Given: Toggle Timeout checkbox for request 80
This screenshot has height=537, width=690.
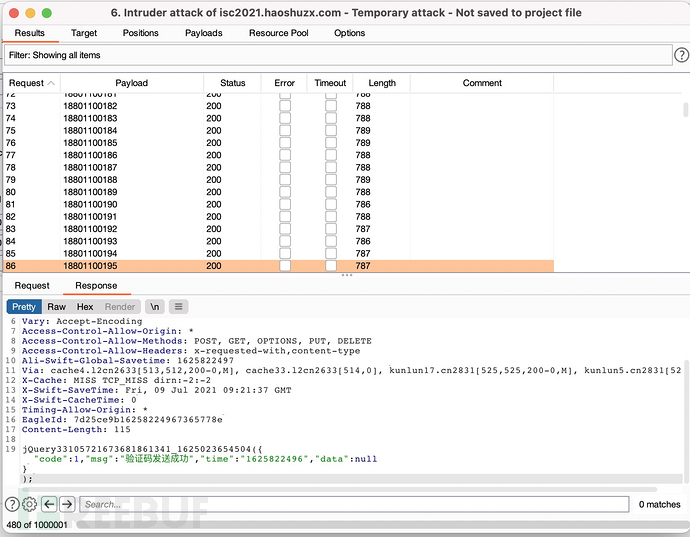Looking at the screenshot, I should (330, 192).
